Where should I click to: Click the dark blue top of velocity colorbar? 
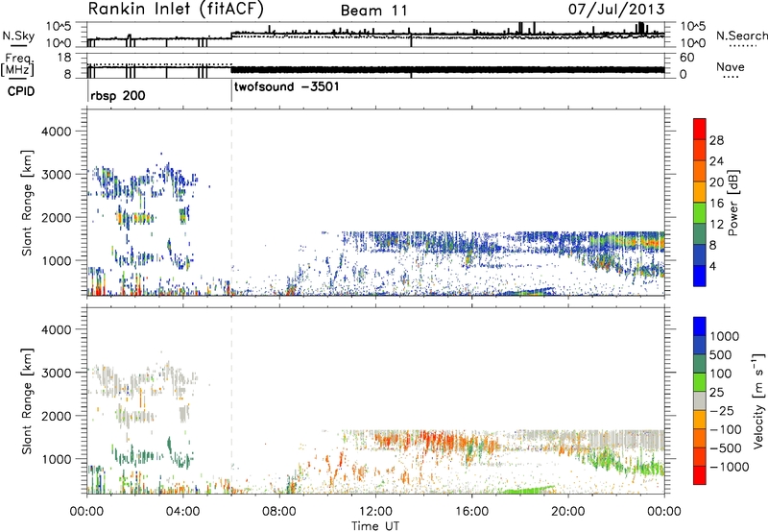pos(700,326)
